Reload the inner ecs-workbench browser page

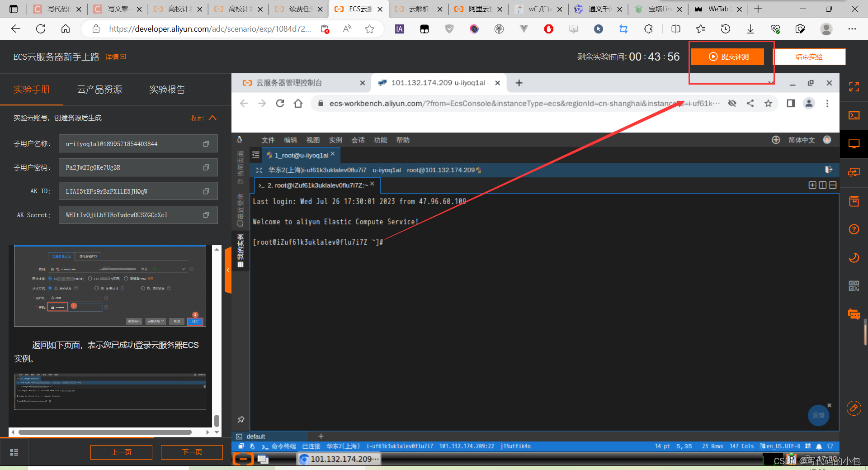pyautogui.click(x=280, y=104)
